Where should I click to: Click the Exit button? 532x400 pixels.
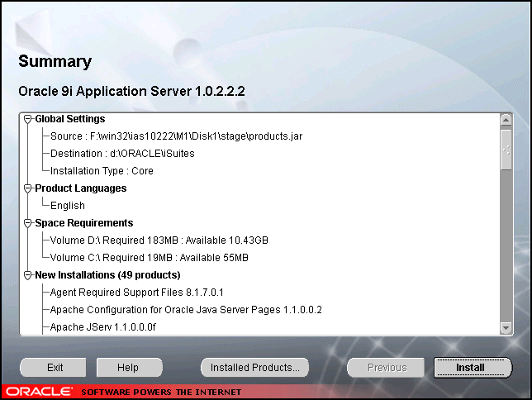pos(53,368)
